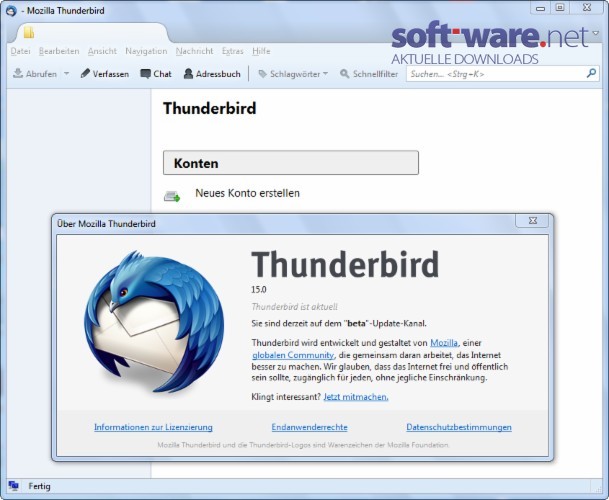
Task: Click the tab list dropdown arrow
Action: 596,33
